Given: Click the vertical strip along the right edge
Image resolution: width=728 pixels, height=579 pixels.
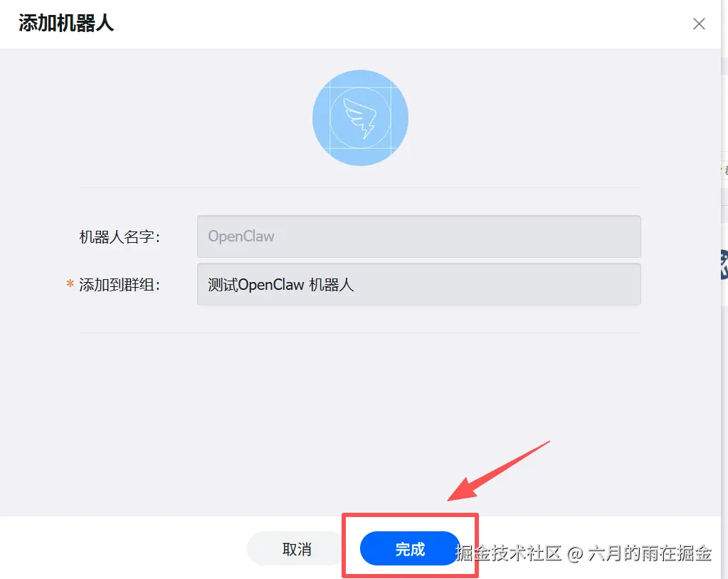Looking at the screenshot, I should [x=724, y=289].
